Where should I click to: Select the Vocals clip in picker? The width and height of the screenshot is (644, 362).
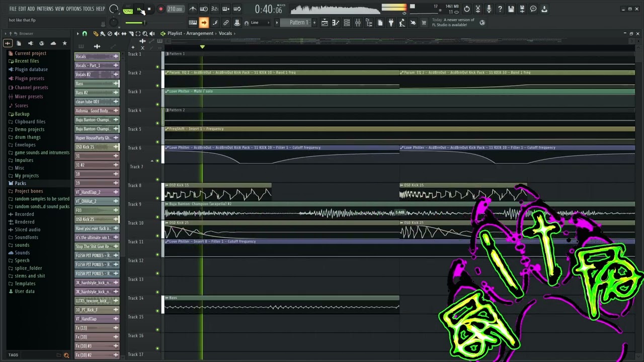(x=97, y=56)
